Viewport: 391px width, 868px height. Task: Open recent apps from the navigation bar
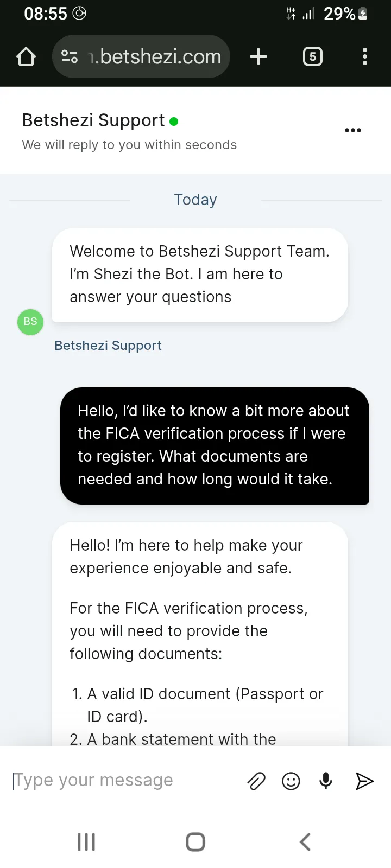pyautogui.click(x=86, y=842)
